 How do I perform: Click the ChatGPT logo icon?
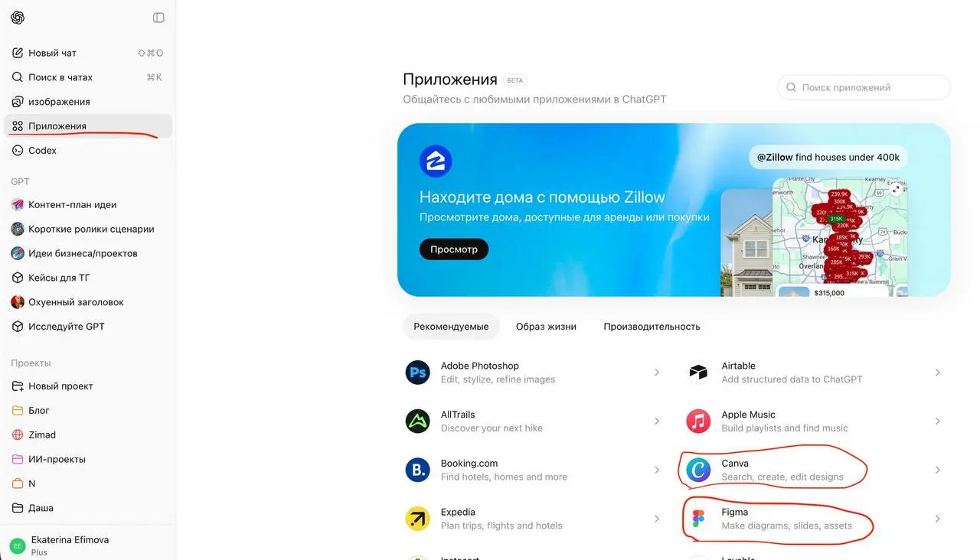(18, 18)
